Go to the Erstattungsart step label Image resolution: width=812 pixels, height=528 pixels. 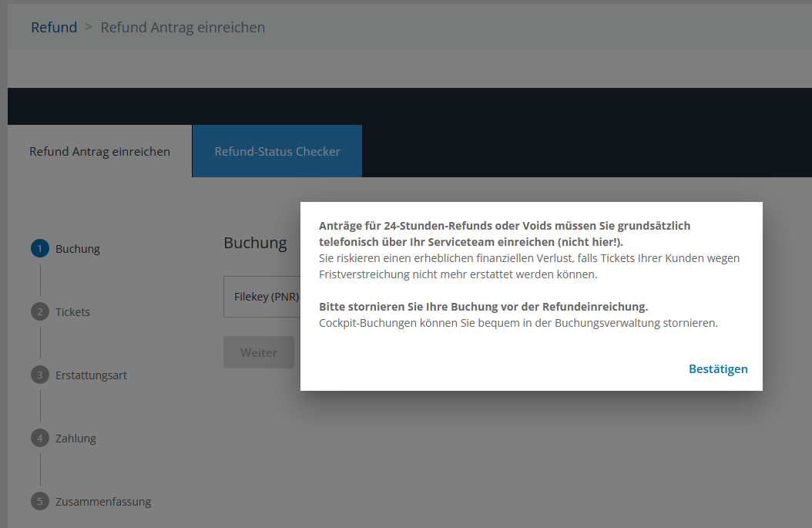point(91,375)
